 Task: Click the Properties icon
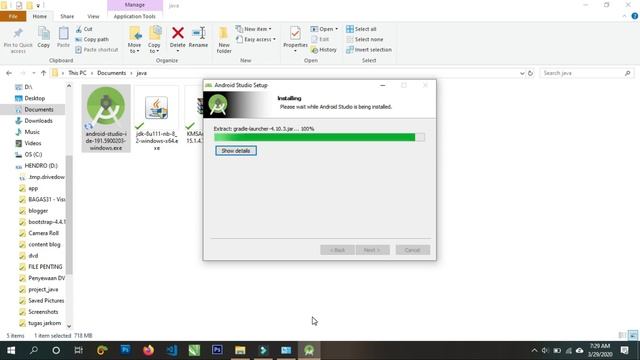point(295,33)
